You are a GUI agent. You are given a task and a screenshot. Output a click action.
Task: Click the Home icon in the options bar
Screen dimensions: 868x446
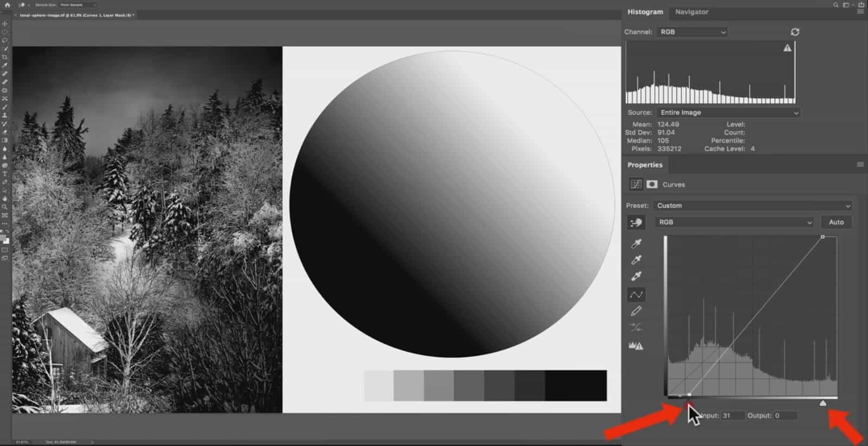point(8,5)
